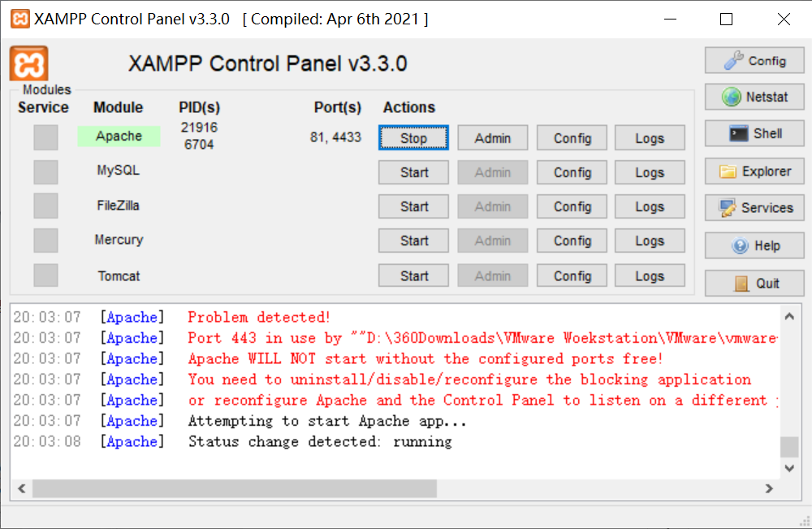Image resolution: width=812 pixels, height=529 pixels.
Task: Click the log panel up scroll arrow
Action: pos(788,315)
